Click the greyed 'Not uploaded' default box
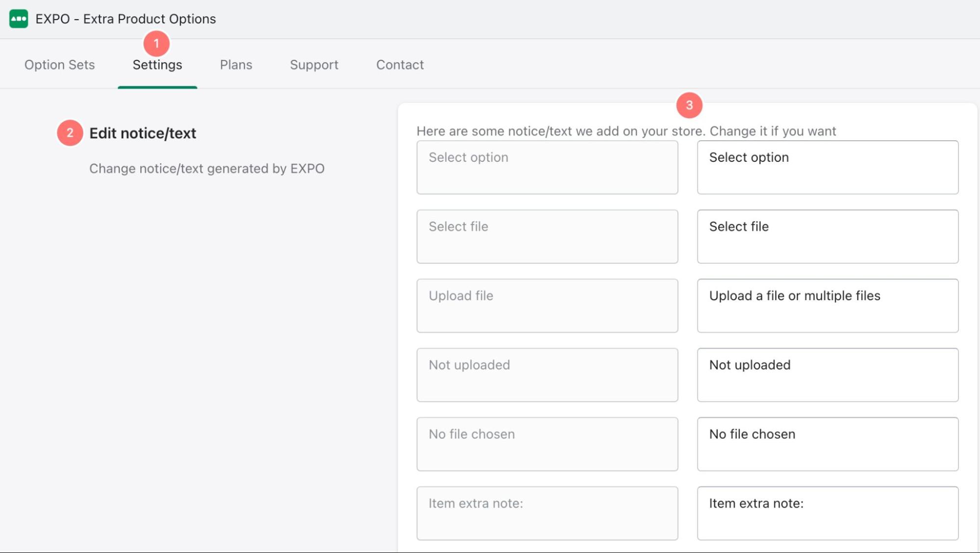Image resolution: width=980 pixels, height=553 pixels. pyautogui.click(x=547, y=375)
